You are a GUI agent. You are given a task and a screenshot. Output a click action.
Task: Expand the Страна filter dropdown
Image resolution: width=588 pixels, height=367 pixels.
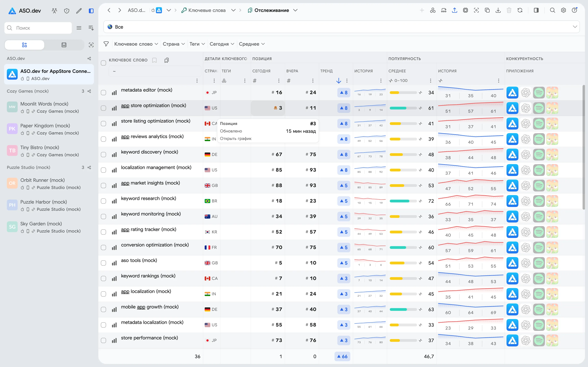click(174, 44)
